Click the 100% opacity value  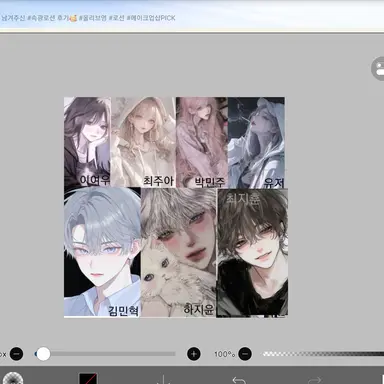pos(225,354)
